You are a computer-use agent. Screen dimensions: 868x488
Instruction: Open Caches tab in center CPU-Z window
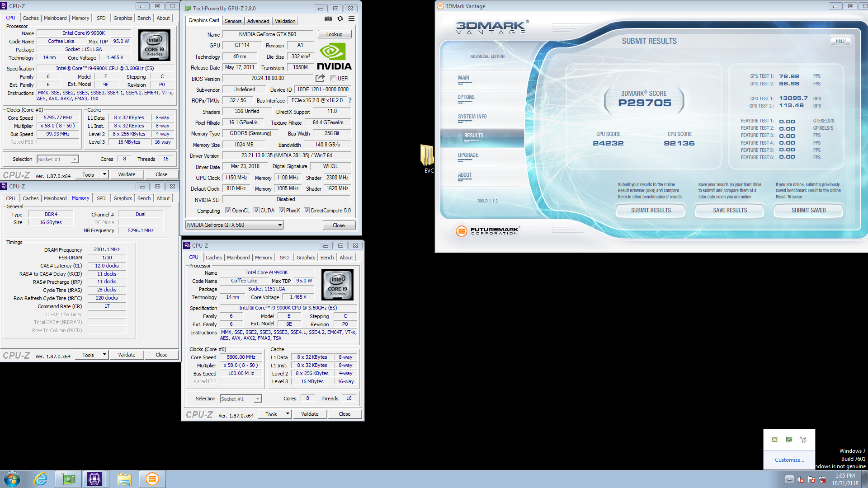[214, 258]
